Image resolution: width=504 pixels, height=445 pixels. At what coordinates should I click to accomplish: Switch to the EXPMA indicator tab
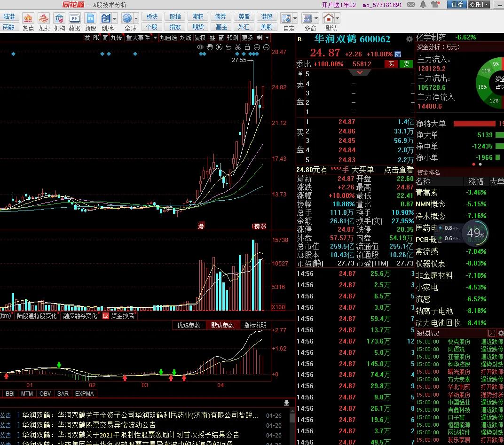(x=85, y=393)
